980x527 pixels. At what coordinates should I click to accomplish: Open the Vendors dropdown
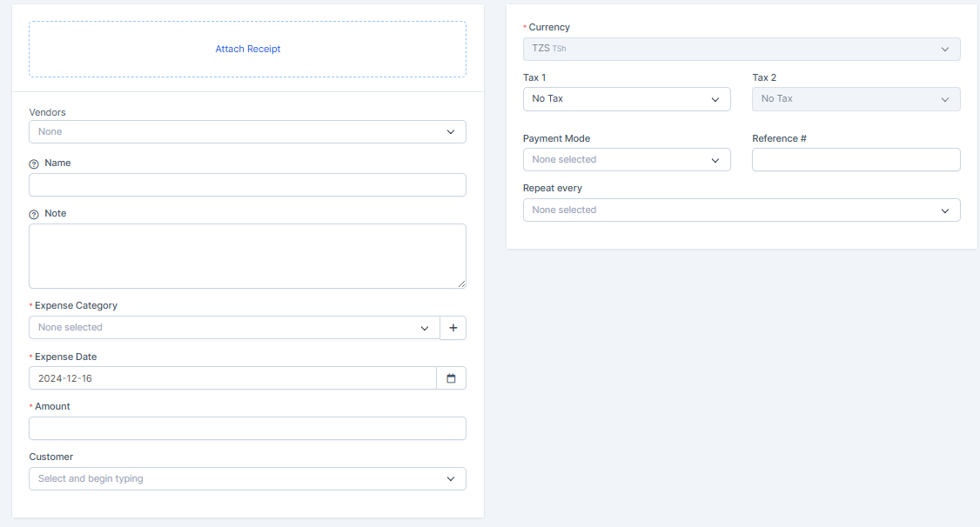point(247,131)
